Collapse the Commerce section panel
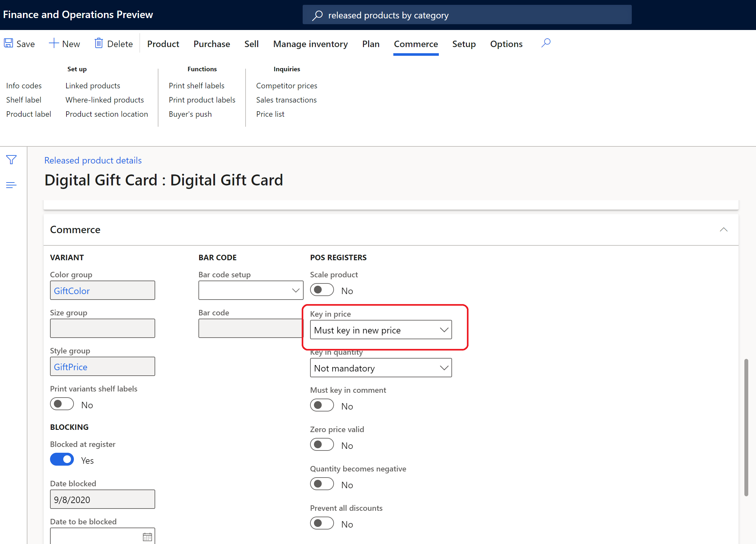The width and height of the screenshot is (756, 544). click(723, 230)
